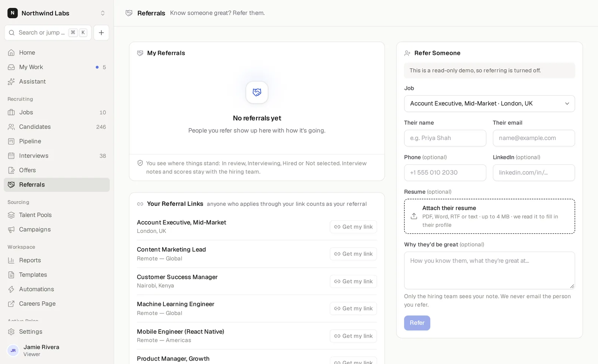Click the Product Manager, Growth job title
Viewport: 598px width, 364px height.
pyautogui.click(x=173, y=359)
